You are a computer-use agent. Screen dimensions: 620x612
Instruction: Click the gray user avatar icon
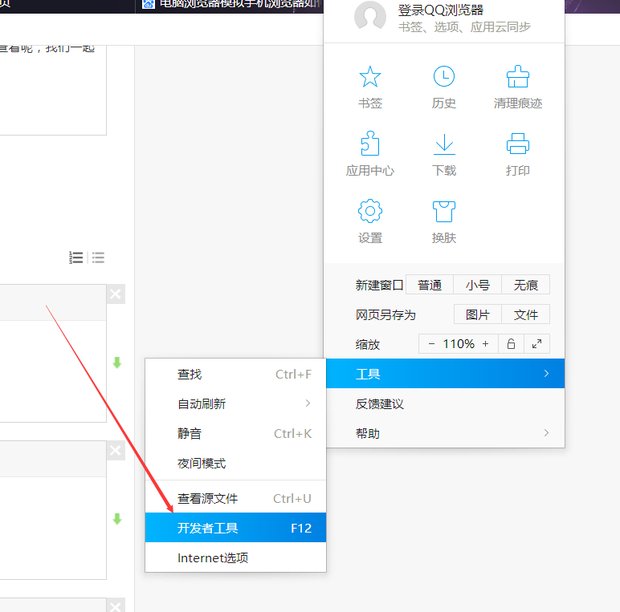pos(370,16)
